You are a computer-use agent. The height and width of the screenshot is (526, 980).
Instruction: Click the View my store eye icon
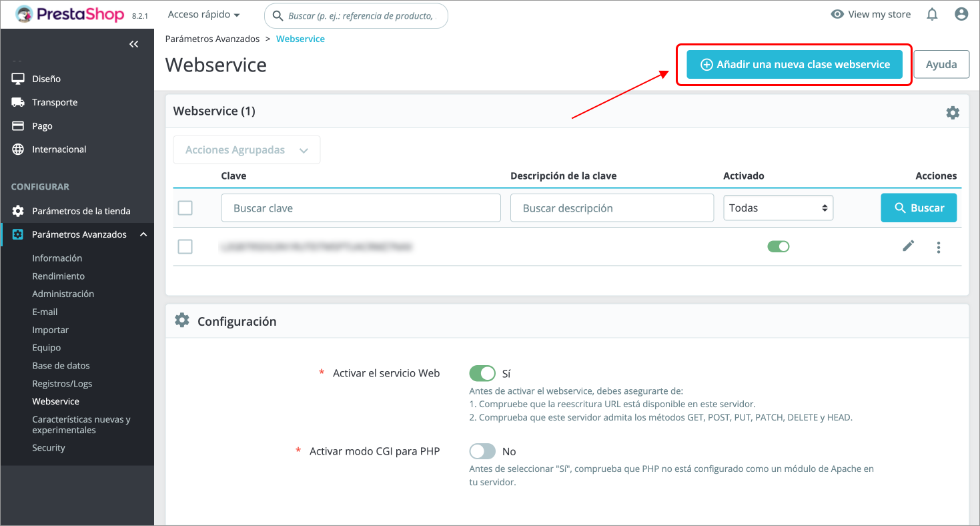click(x=837, y=14)
